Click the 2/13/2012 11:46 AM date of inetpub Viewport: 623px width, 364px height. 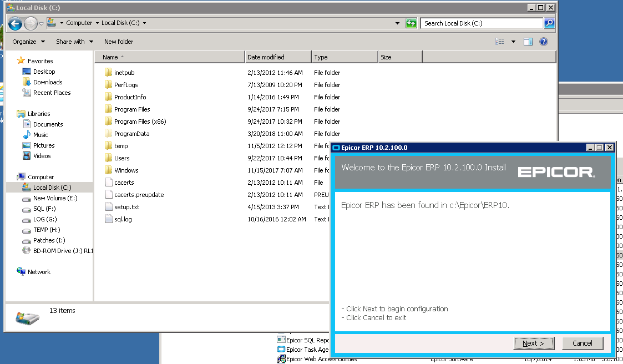pos(275,73)
